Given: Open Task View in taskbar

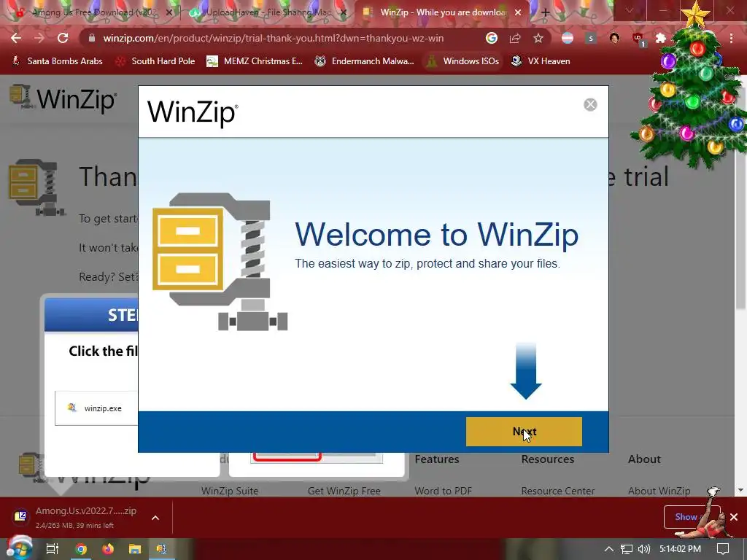Looking at the screenshot, I should pos(53,548).
